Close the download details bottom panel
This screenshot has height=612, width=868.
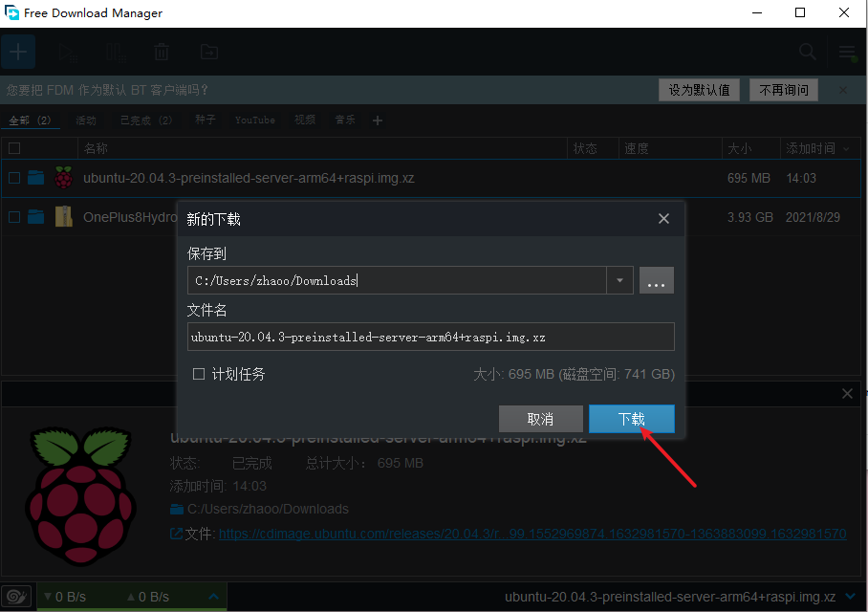[847, 393]
